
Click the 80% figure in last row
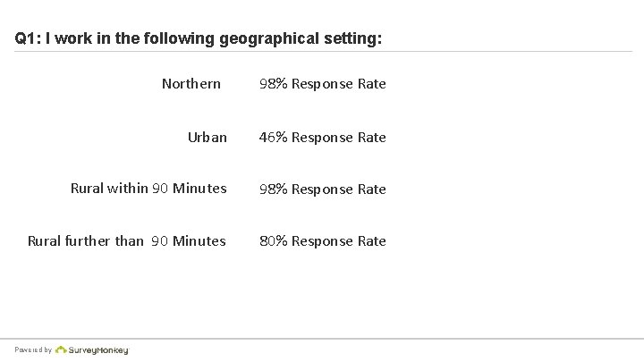pyautogui.click(x=273, y=241)
